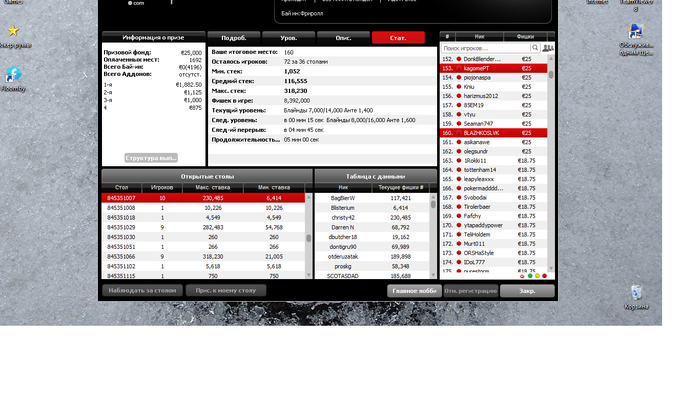Open the 'Обслужив...' desktop shortcut
Viewport: 700px width, 394px height.
(x=636, y=40)
